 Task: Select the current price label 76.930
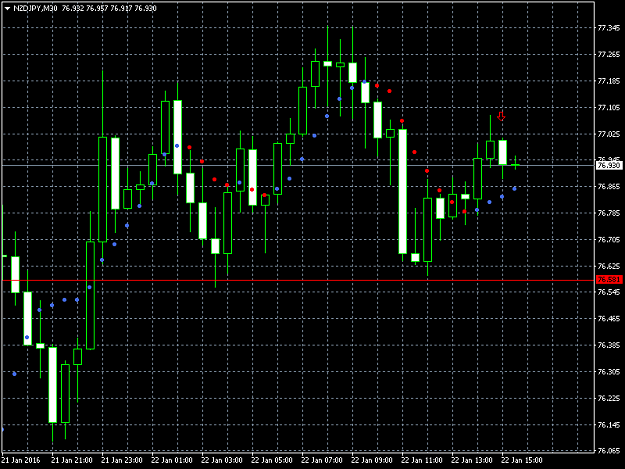click(x=609, y=165)
